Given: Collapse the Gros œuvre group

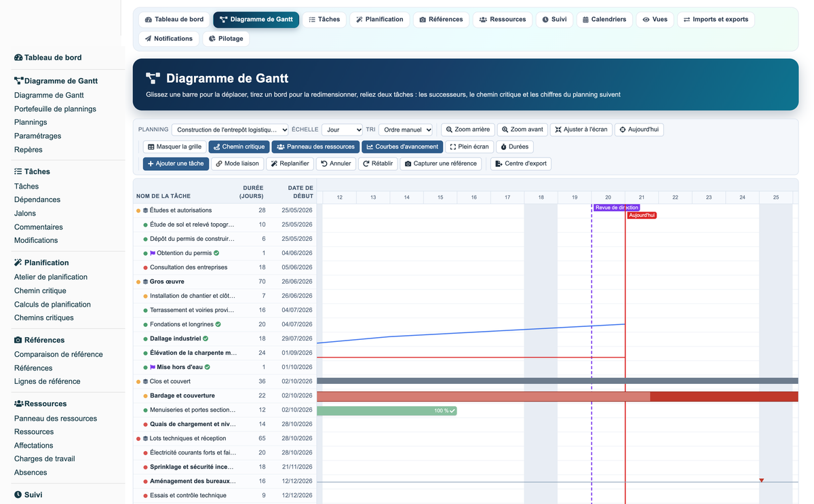Looking at the screenshot, I should [146, 282].
